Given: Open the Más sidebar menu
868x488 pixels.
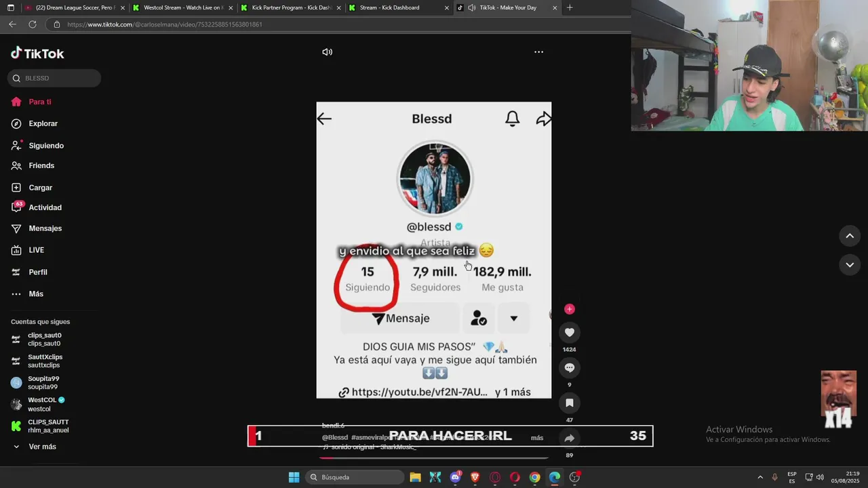Looking at the screenshot, I should [x=27, y=293].
